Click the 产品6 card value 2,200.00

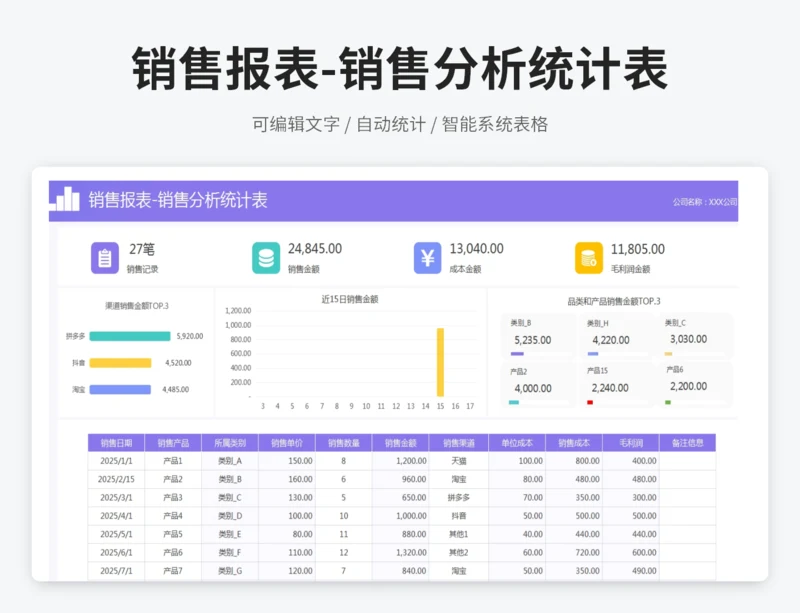pos(688,386)
